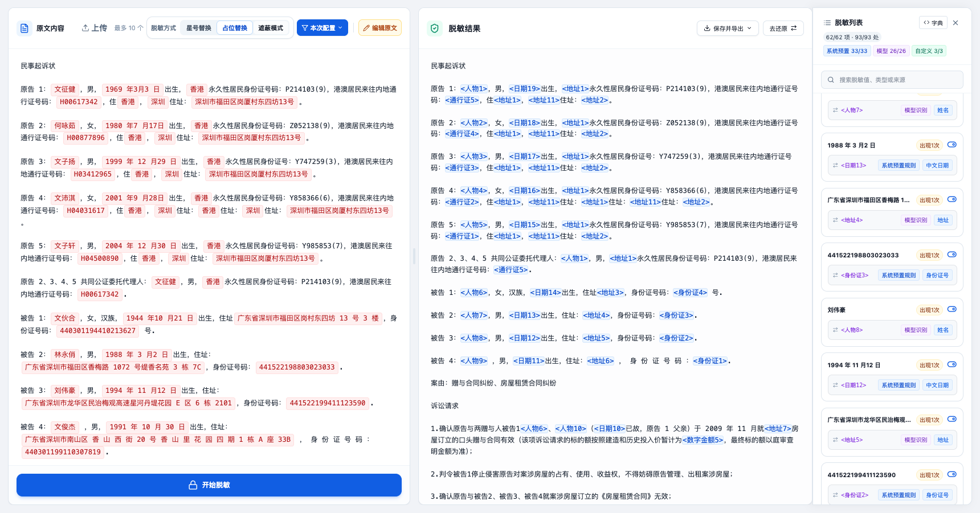Select the 遮蔽模式 mode tab
The width and height of the screenshot is (980, 513).
click(271, 28)
